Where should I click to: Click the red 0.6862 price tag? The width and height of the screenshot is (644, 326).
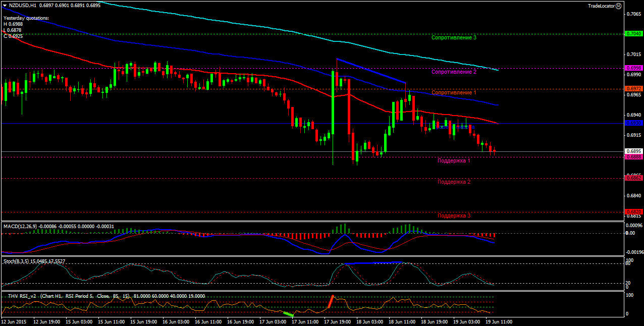click(x=634, y=178)
